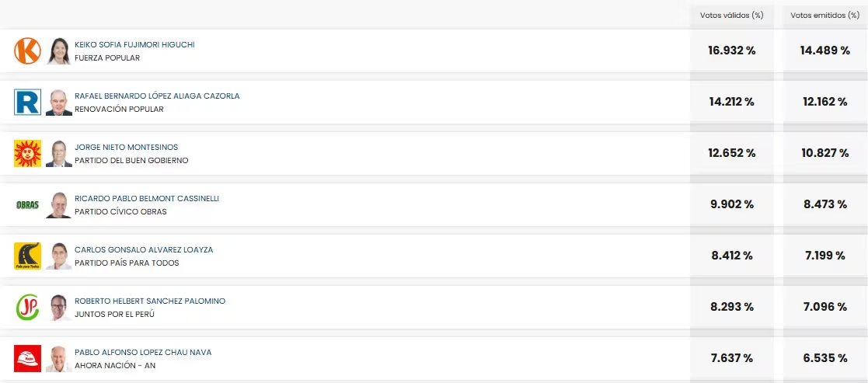The image size is (868, 383).
Task: Open Roberto Helbert Sanchez Palomino name link
Action: click(150, 301)
